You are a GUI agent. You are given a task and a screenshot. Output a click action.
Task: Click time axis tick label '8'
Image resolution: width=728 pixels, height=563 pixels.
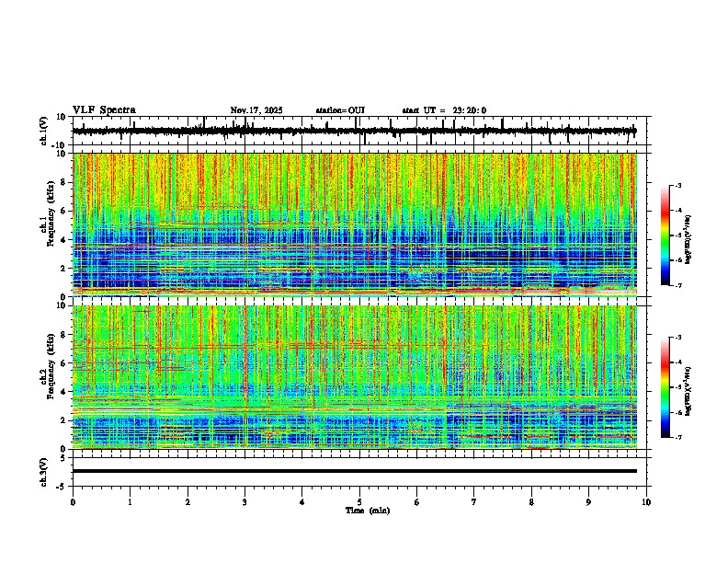click(x=531, y=502)
